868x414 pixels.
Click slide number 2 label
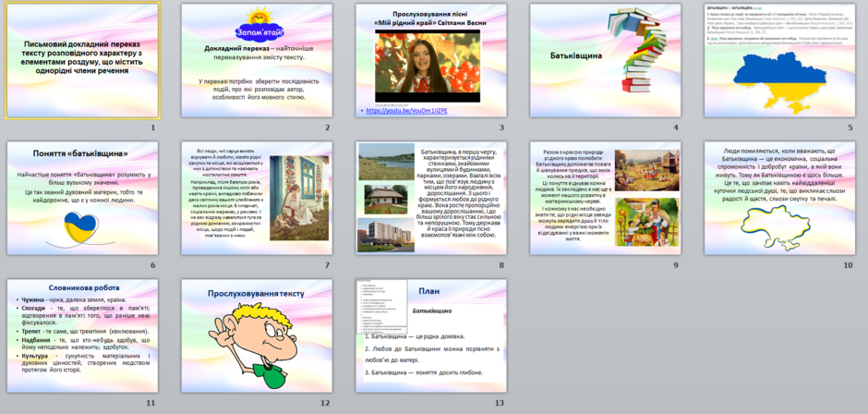pos(327,128)
